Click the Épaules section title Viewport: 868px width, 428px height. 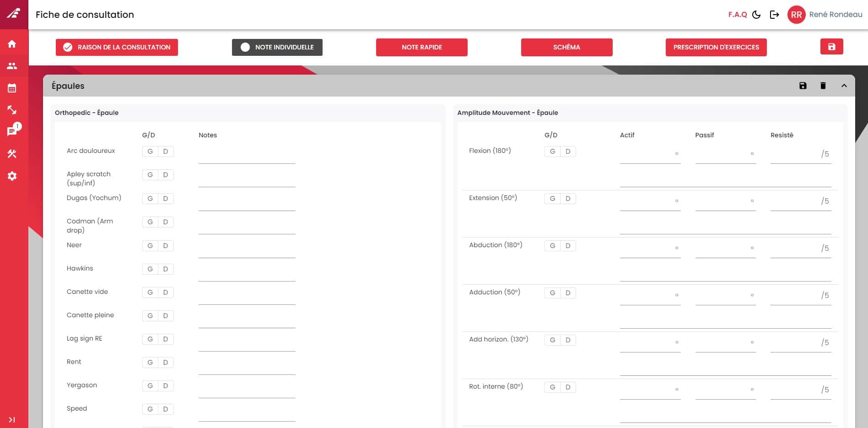point(68,86)
